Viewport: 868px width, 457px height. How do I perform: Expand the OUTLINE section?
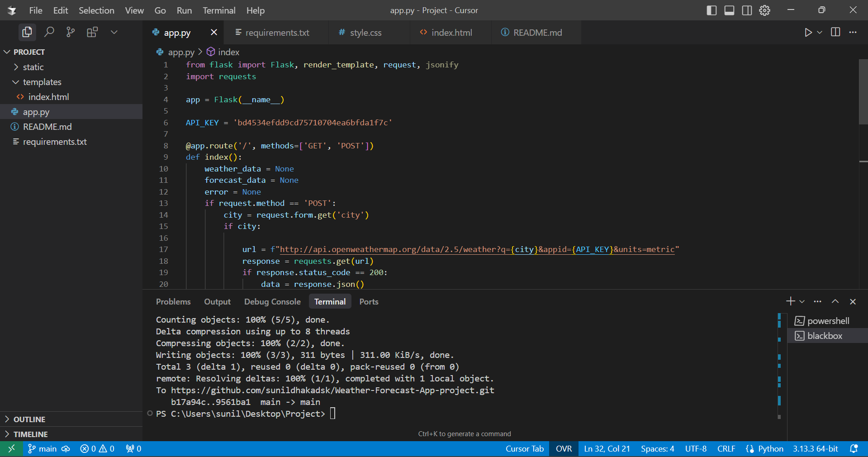[29, 419]
